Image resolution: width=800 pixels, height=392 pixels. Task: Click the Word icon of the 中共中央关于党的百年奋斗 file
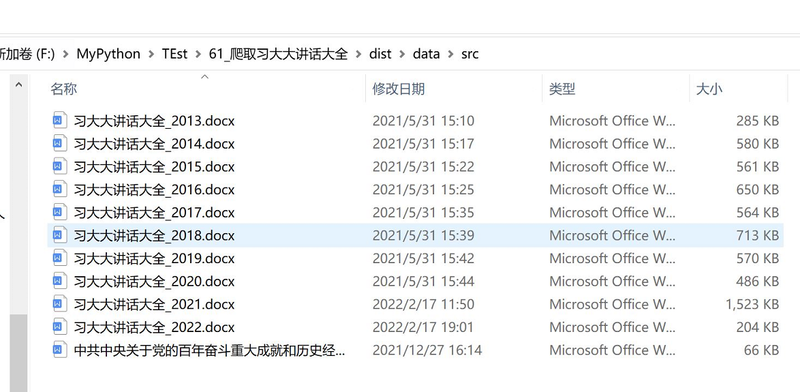[x=59, y=350]
